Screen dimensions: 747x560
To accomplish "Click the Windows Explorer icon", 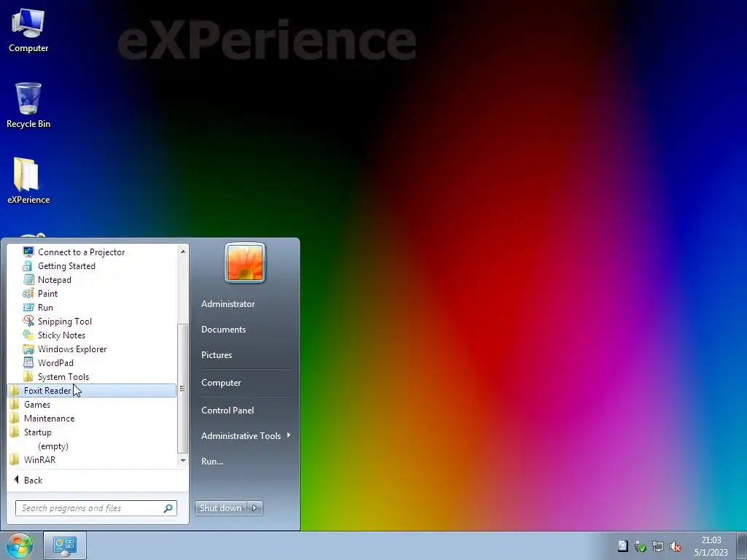I will [x=28, y=349].
